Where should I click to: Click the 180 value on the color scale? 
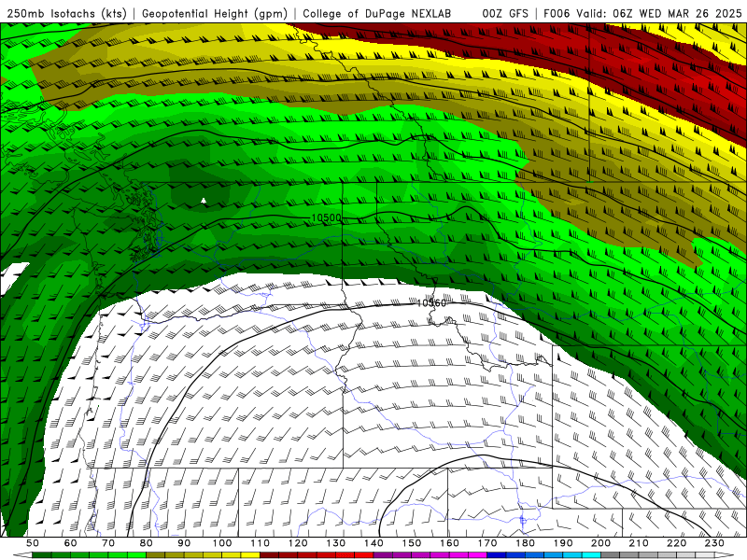point(526,543)
